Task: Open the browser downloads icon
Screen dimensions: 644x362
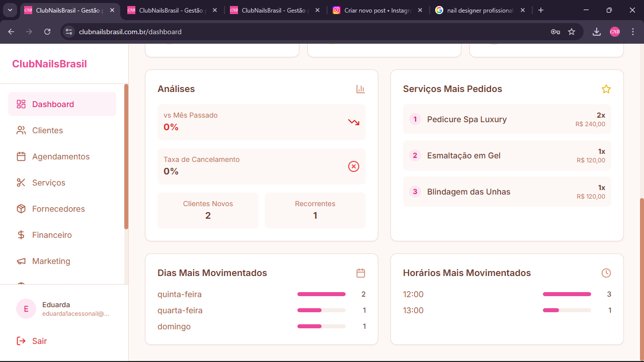Action: [x=597, y=32]
